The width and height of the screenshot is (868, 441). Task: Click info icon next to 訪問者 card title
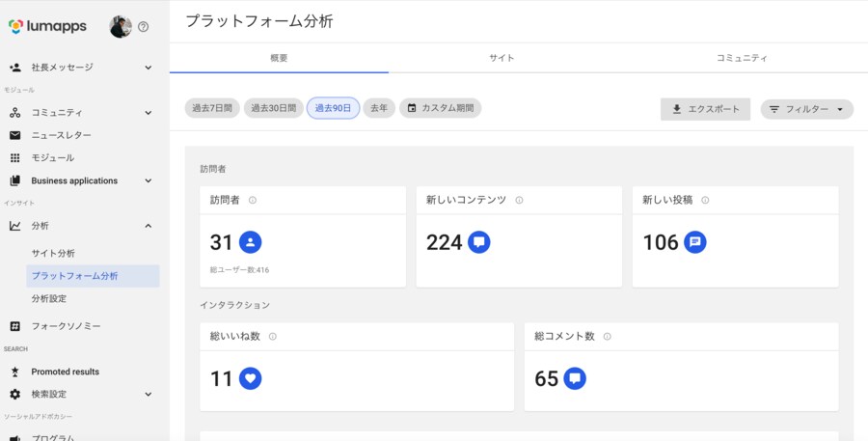click(253, 200)
